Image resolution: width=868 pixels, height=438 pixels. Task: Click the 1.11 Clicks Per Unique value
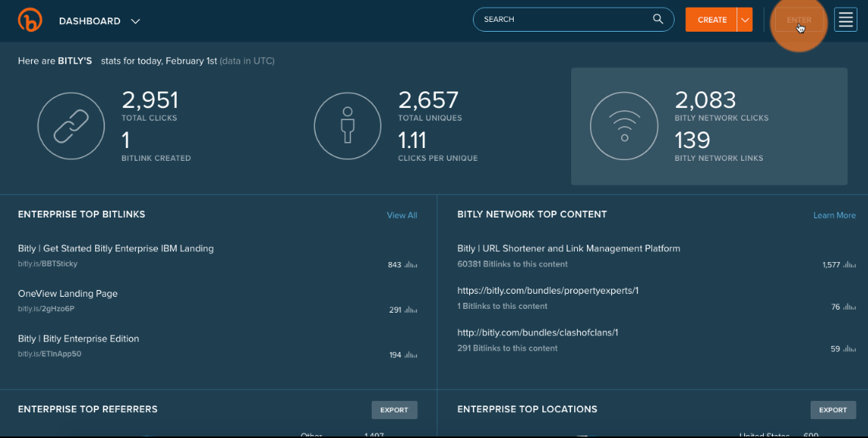[412, 140]
